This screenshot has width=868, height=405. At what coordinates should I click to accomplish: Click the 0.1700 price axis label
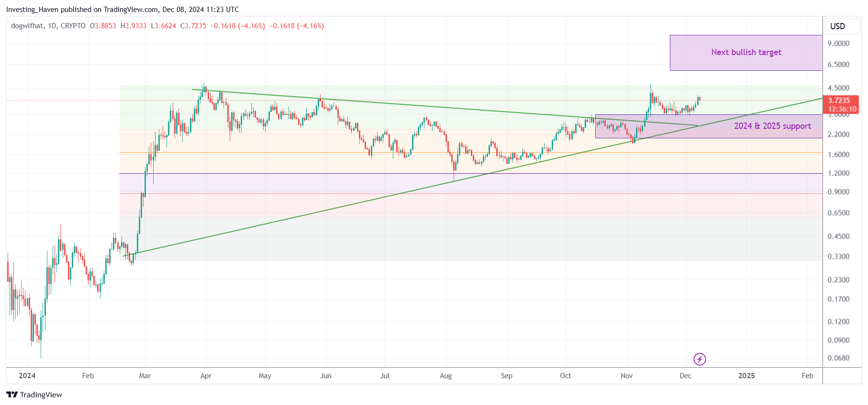[838, 299]
